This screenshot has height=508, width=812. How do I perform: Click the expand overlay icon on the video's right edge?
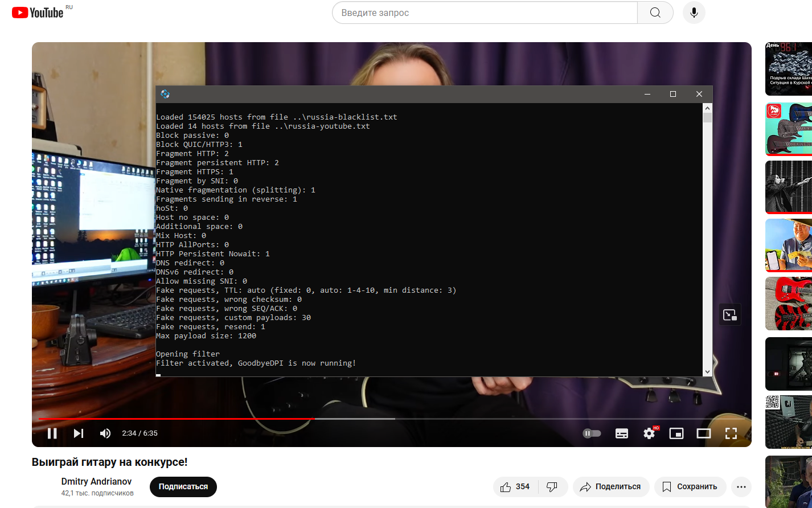[x=730, y=314]
